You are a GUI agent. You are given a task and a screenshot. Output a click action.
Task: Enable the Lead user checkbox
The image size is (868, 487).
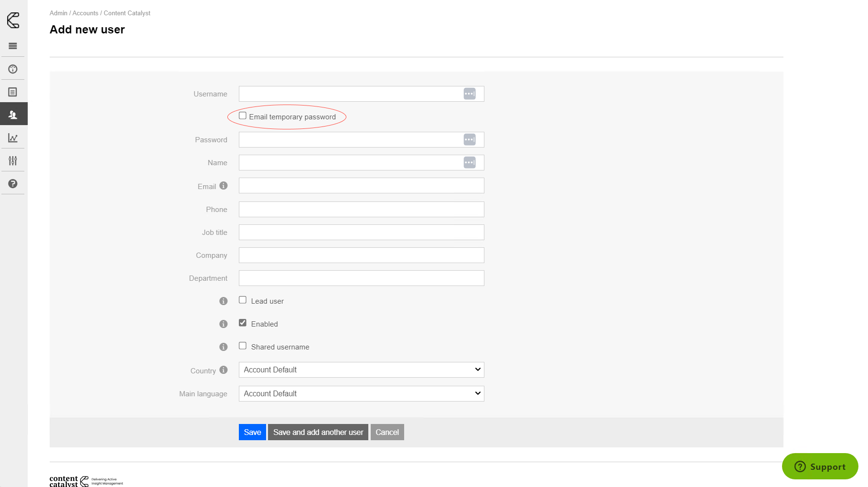pyautogui.click(x=243, y=300)
